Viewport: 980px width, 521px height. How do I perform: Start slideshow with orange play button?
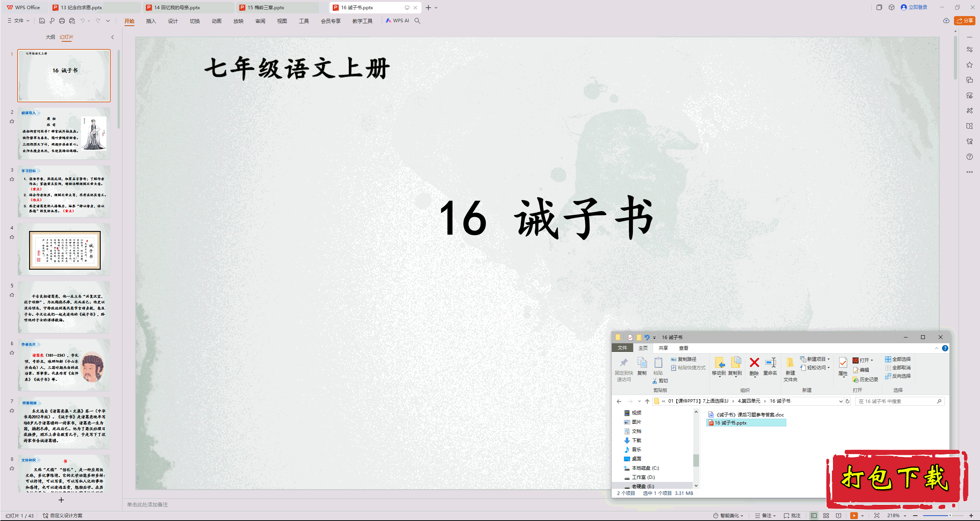(854, 516)
